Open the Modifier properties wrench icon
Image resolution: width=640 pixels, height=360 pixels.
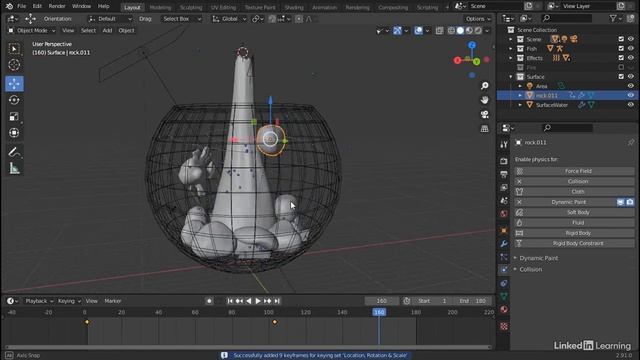(504, 244)
